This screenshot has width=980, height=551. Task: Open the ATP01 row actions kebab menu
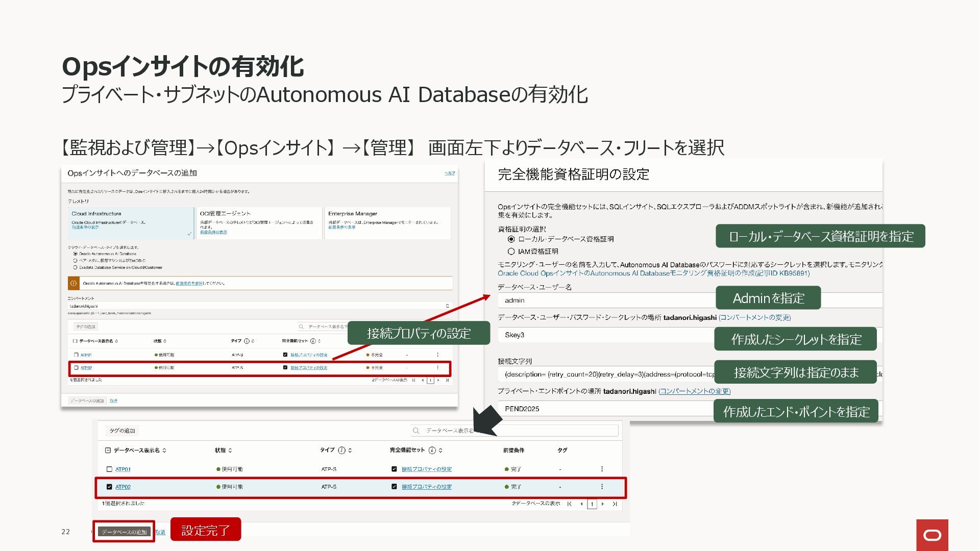(602, 469)
